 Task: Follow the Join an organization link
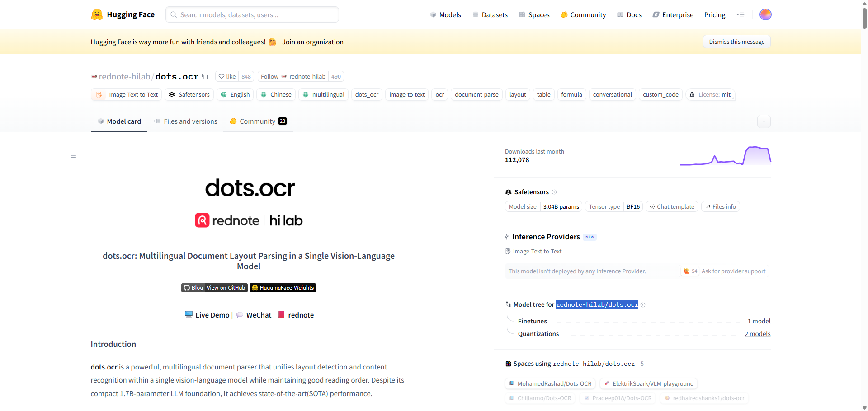pyautogui.click(x=313, y=42)
